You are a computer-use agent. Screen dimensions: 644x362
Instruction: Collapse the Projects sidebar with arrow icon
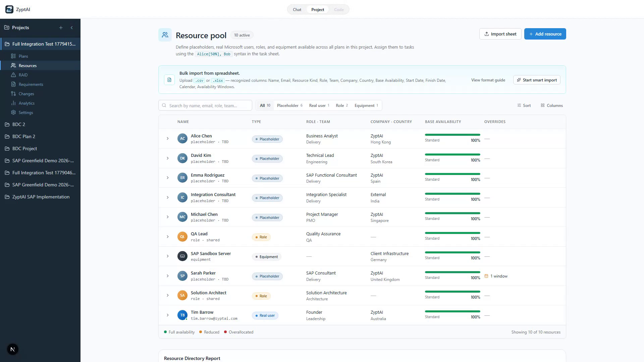(71, 28)
